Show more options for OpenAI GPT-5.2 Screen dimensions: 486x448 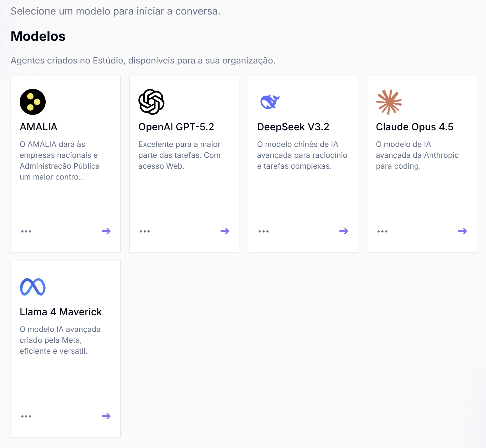(145, 232)
